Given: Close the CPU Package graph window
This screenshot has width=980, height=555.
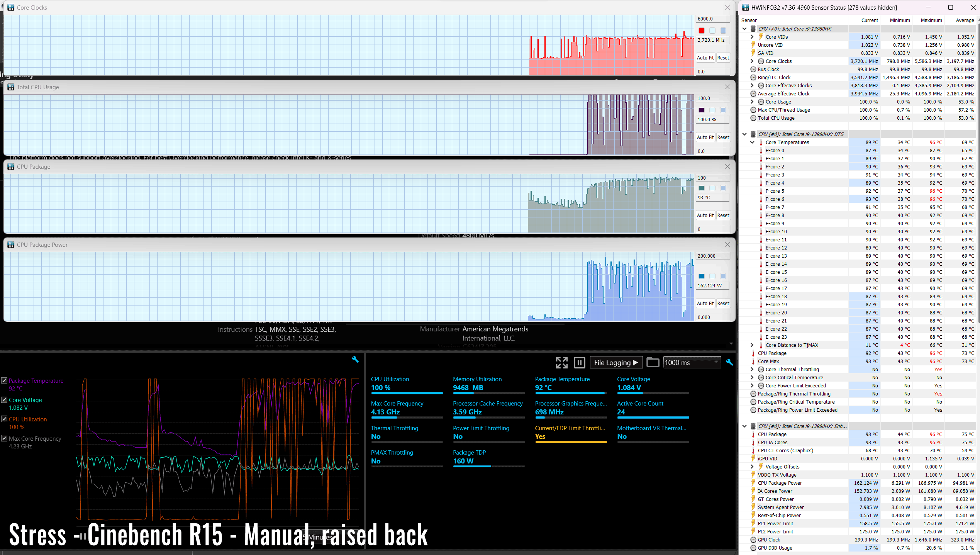Looking at the screenshot, I should 727,167.
